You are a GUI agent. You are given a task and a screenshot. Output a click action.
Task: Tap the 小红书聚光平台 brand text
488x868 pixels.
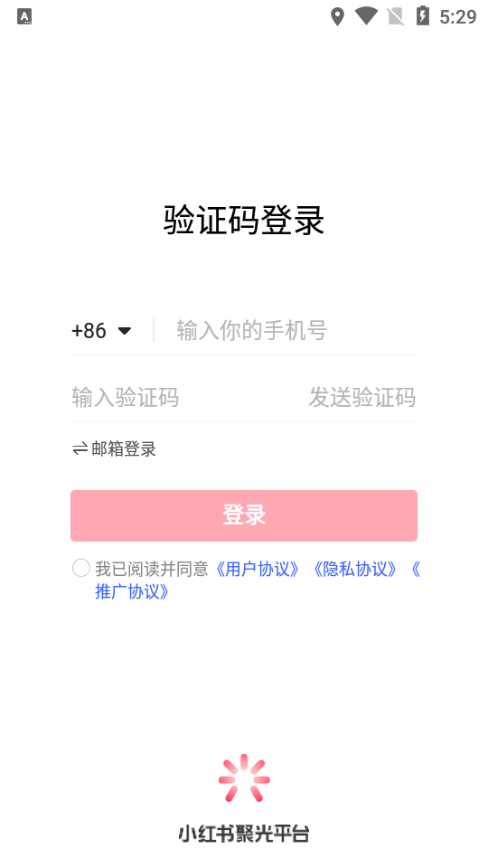(244, 833)
